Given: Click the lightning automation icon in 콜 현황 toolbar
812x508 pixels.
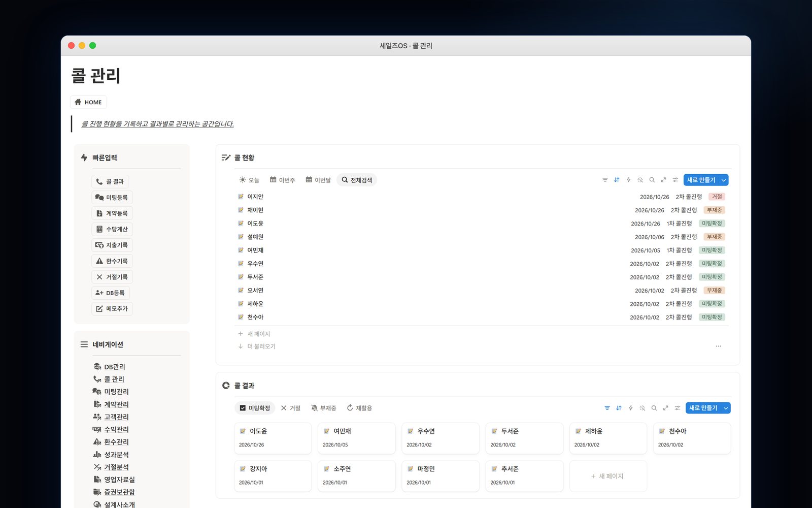Looking at the screenshot, I should click(x=628, y=180).
